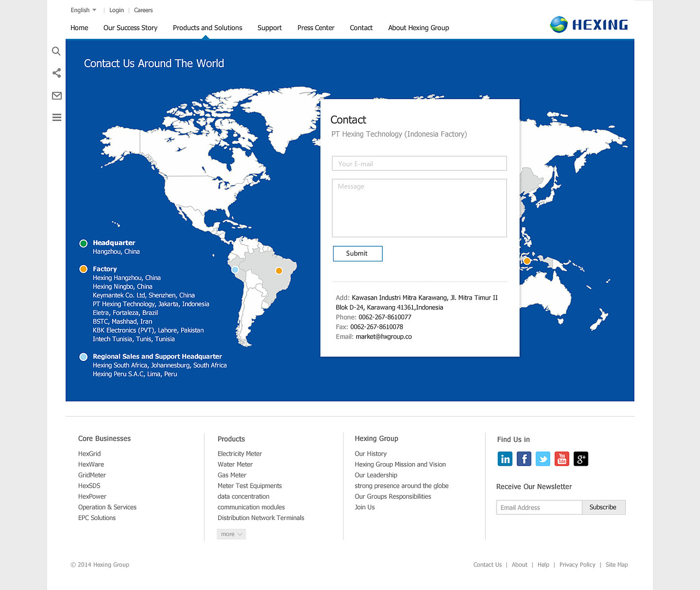Image resolution: width=700 pixels, height=590 pixels.
Task: Open the Google+ icon
Action: (x=580, y=459)
